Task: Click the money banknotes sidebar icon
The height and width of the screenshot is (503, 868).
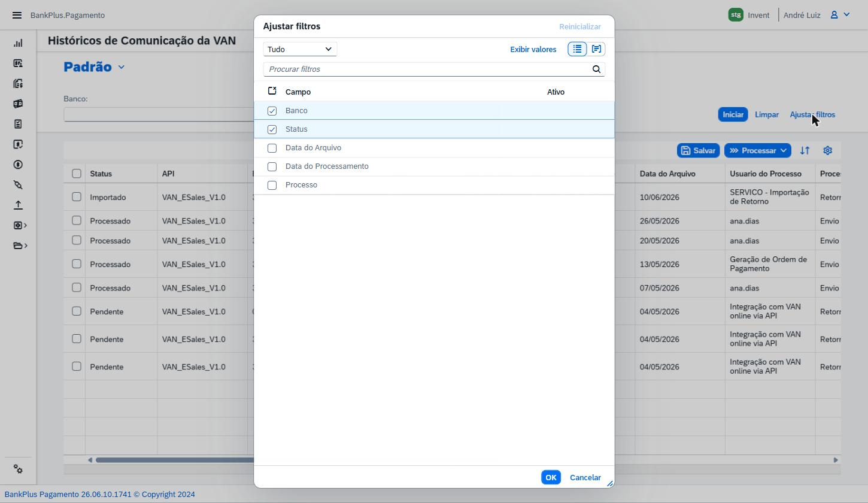Action: pyautogui.click(x=18, y=104)
